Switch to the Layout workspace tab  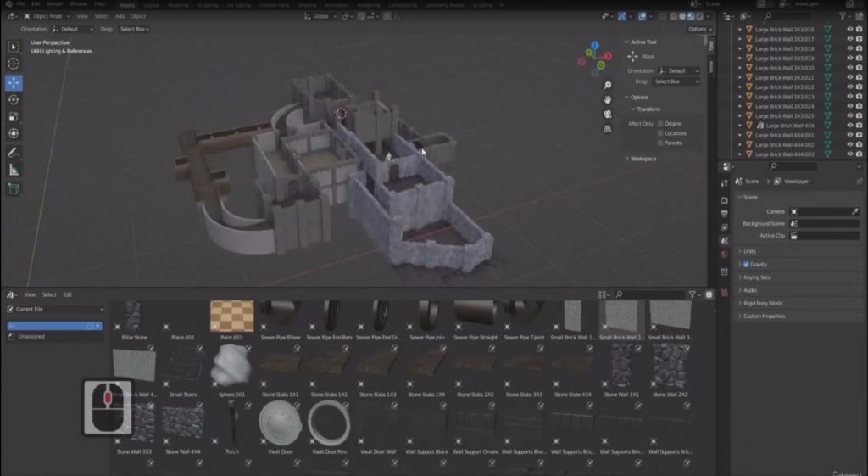click(151, 5)
